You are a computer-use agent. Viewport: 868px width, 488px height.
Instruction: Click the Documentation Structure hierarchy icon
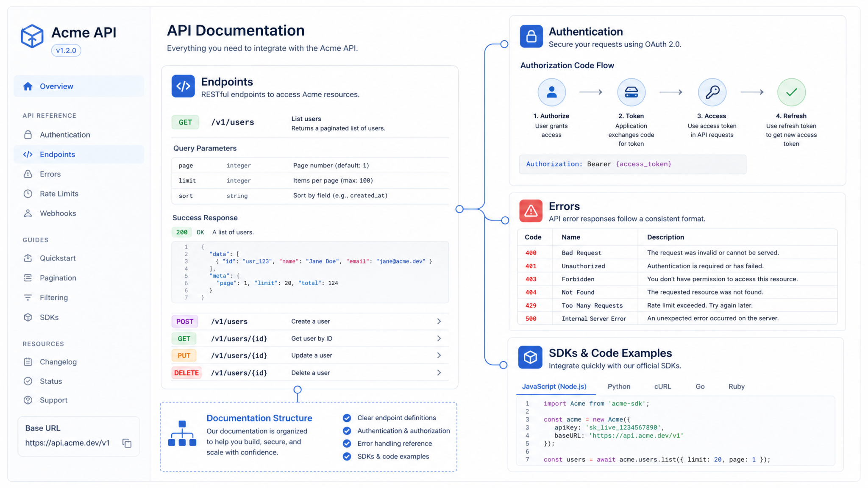(182, 433)
